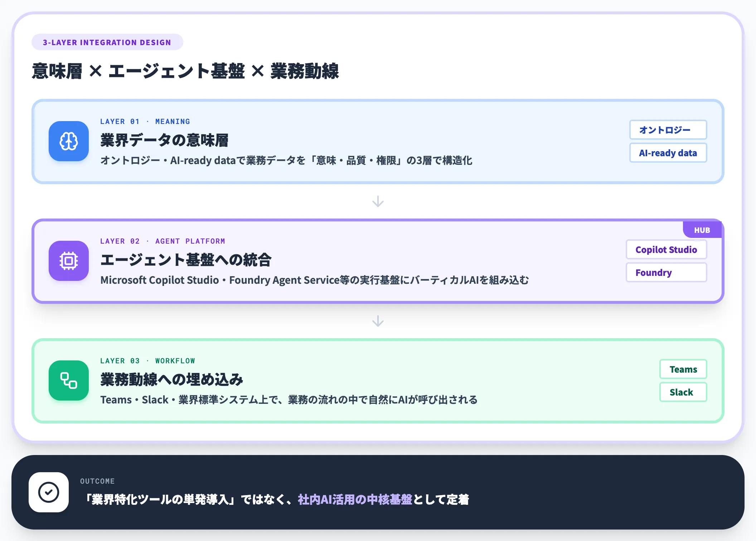The width and height of the screenshot is (756, 541).
Task: Click the title エージェント基盤への統合
Action: pyautogui.click(x=186, y=260)
